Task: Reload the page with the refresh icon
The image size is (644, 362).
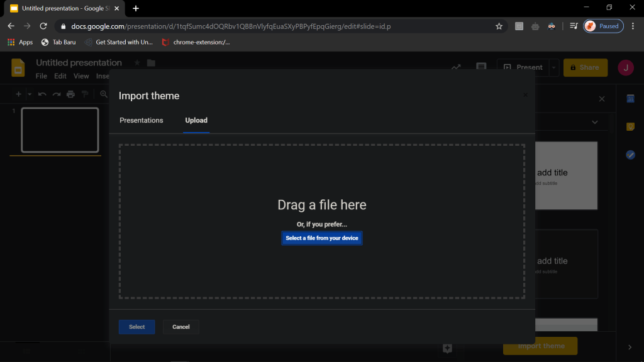Action: coord(43,26)
